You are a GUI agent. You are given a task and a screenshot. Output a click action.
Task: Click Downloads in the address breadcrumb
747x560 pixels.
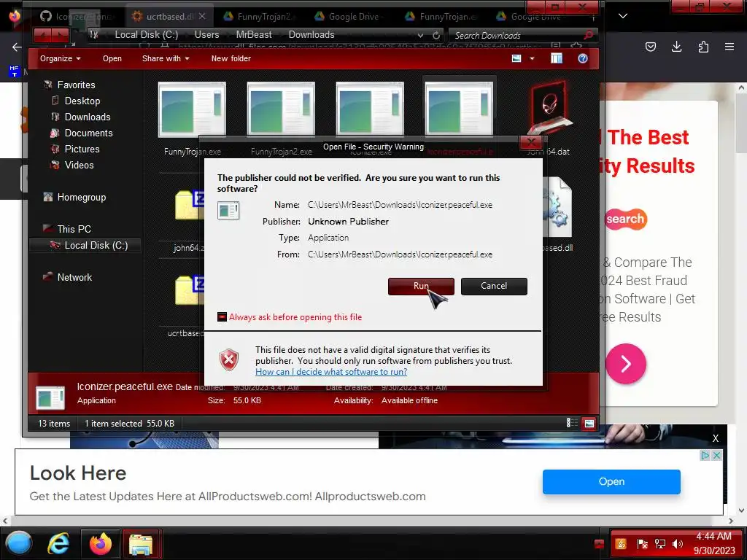click(311, 35)
